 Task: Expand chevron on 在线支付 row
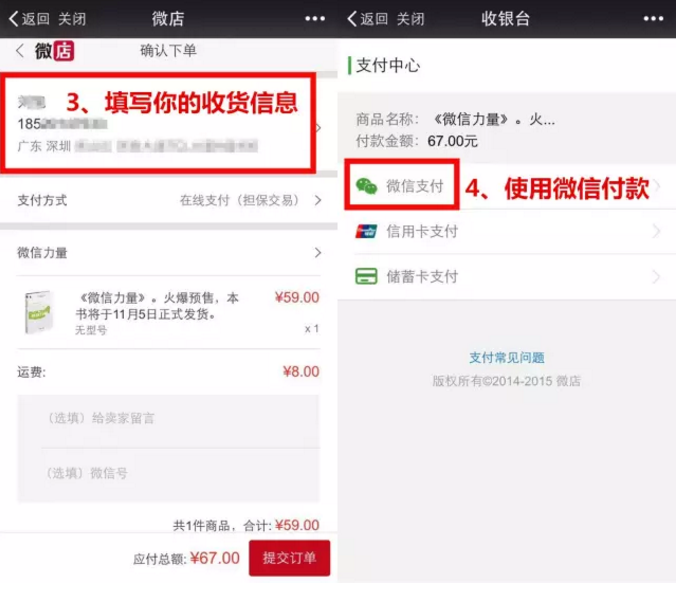318,200
